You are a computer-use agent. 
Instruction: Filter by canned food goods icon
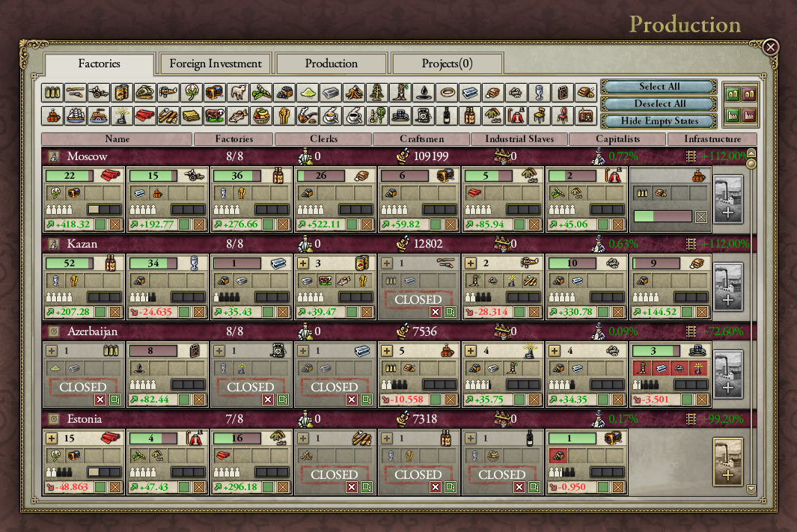pyautogui.click(x=122, y=93)
